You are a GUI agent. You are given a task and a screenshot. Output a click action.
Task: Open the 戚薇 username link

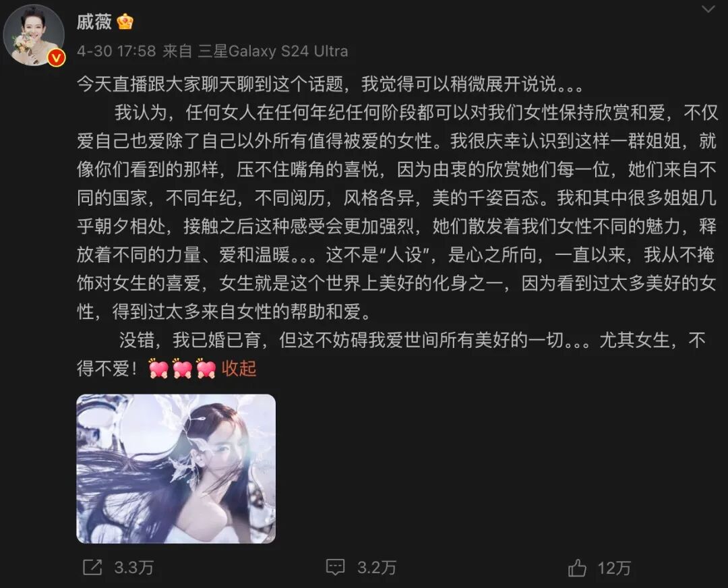pyautogui.click(x=94, y=22)
